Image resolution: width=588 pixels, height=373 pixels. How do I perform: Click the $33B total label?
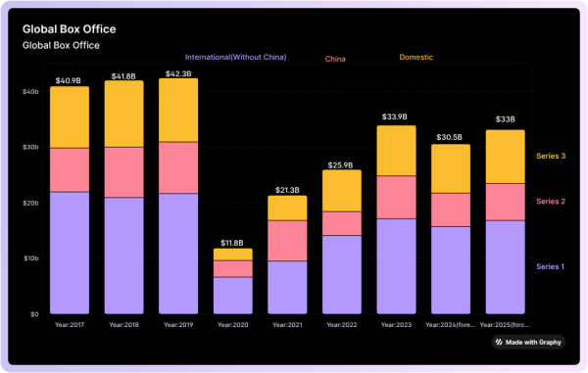505,119
